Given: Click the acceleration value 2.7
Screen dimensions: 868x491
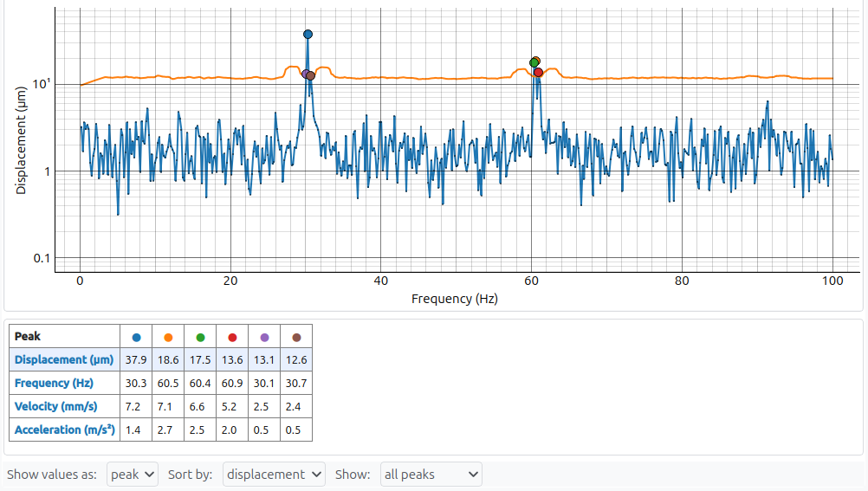Looking at the screenshot, I should click(x=165, y=430).
